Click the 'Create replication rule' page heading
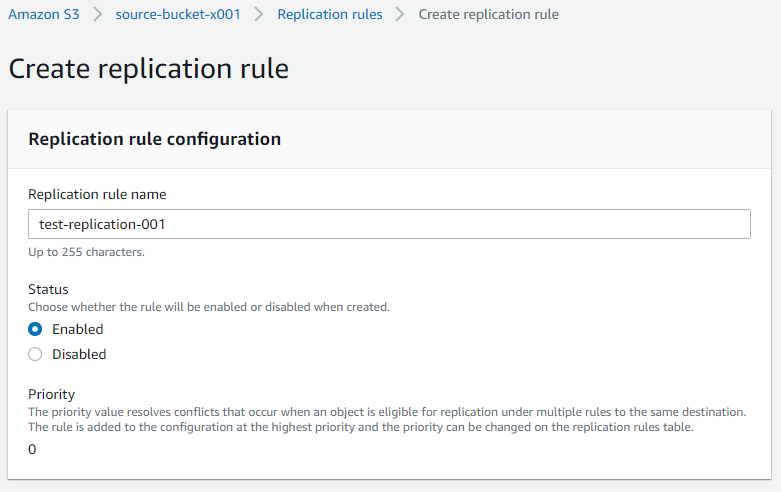 [148, 68]
